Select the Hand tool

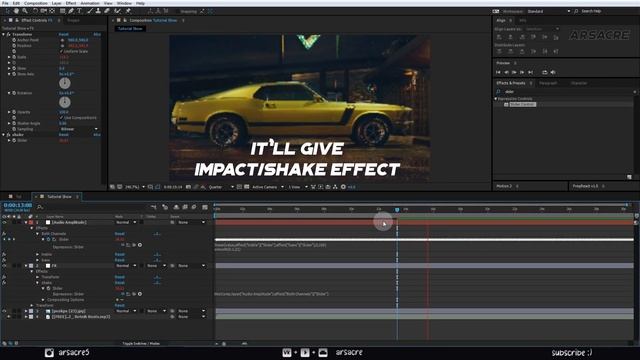(x=16, y=11)
